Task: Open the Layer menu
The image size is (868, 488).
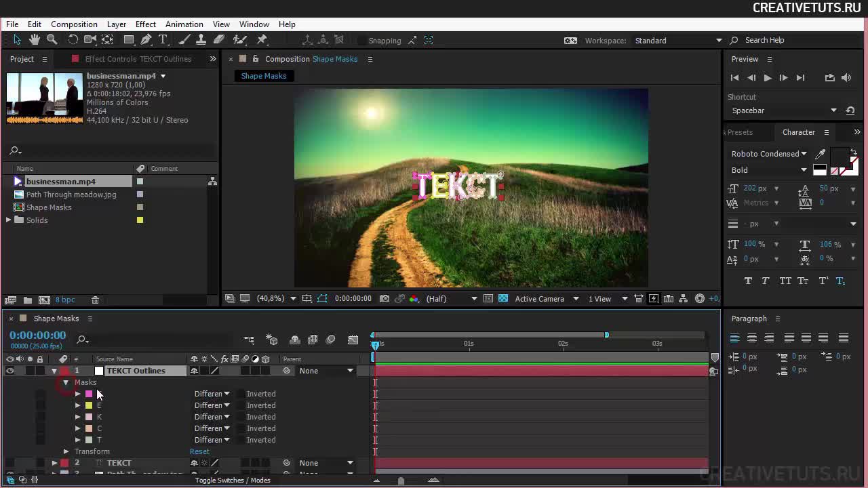Action: 116,24
